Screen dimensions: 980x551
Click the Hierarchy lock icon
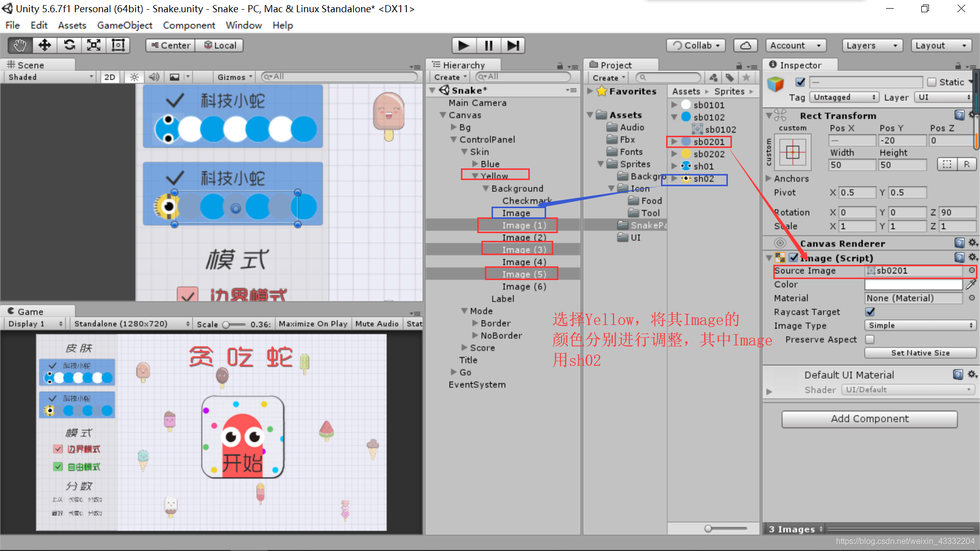[560, 66]
